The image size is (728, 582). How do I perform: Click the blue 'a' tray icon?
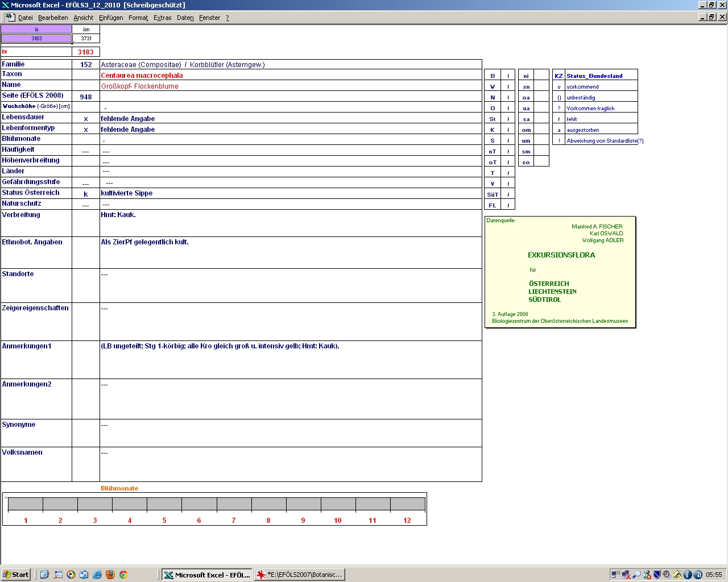click(698, 575)
